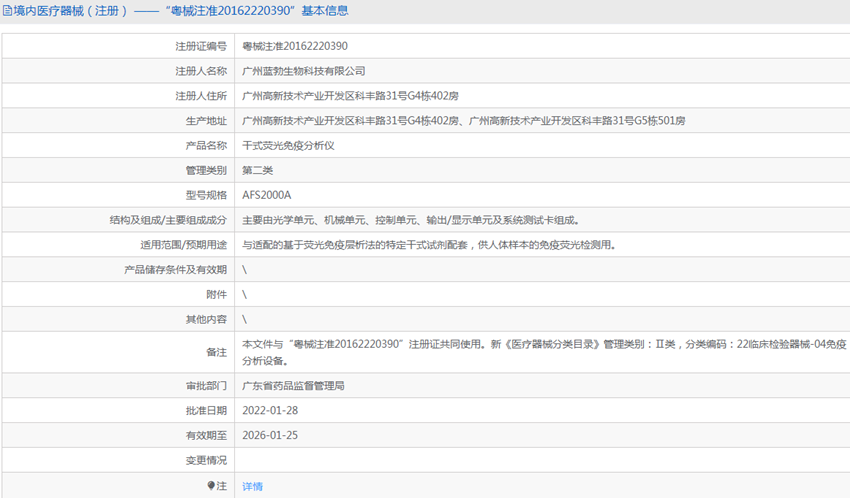Click the 批准日期 label cell
This screenshot has width=850, height=498.
118,410
